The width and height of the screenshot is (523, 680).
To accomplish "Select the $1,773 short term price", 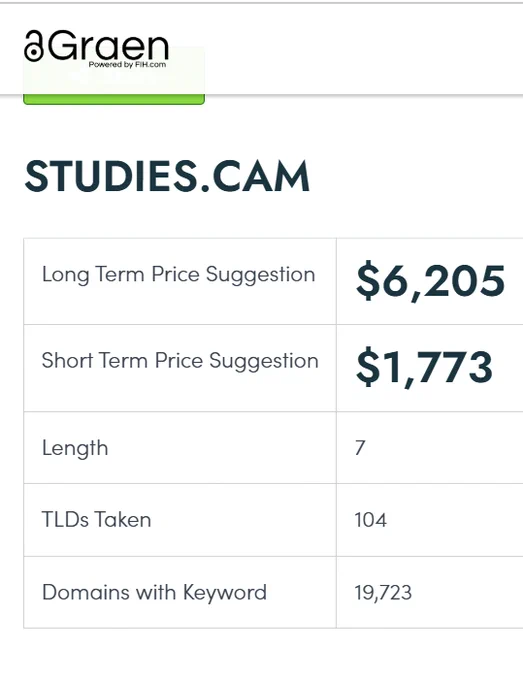I will [x=424, y=367].
